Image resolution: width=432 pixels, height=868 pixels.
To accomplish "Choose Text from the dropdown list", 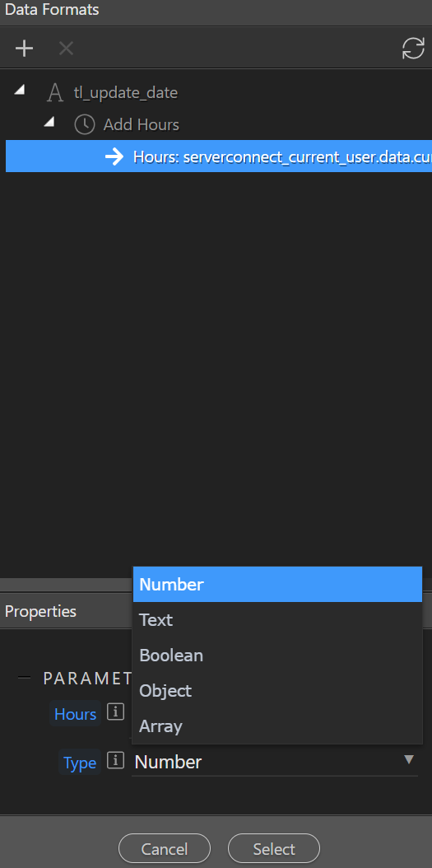I will 277,619.
